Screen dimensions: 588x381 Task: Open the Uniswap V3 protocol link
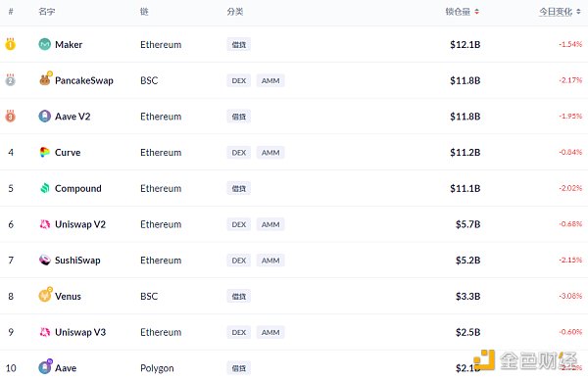point(80,332)
